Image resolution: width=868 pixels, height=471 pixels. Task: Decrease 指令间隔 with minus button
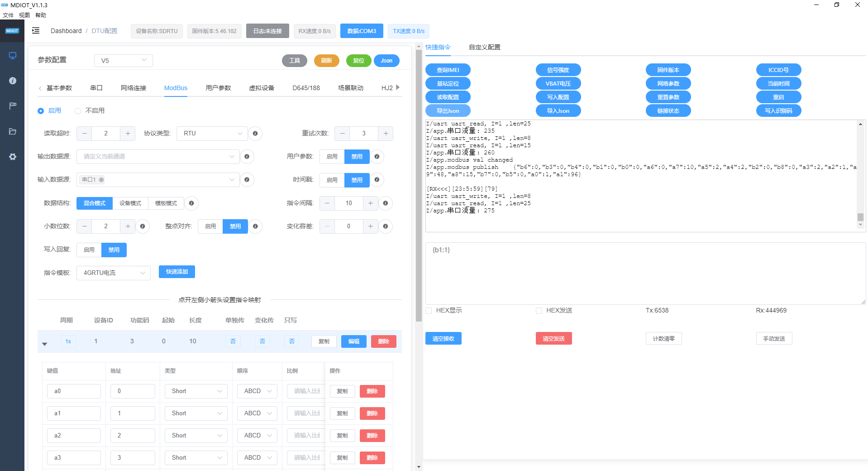(327, 203)
